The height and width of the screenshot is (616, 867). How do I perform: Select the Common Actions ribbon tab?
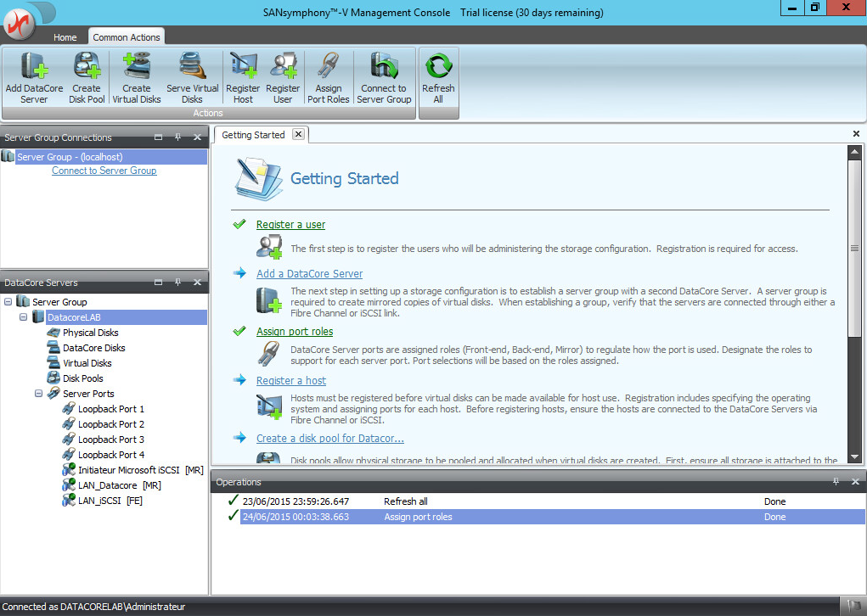click(127, 37)
